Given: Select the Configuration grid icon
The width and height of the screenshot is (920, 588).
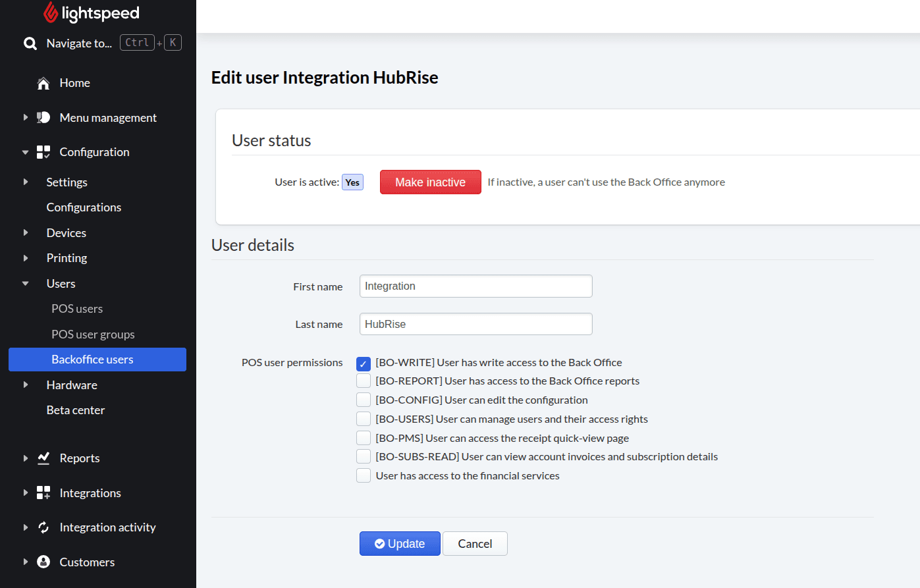Looking at the screenshot, I should (x=43, y=151).
